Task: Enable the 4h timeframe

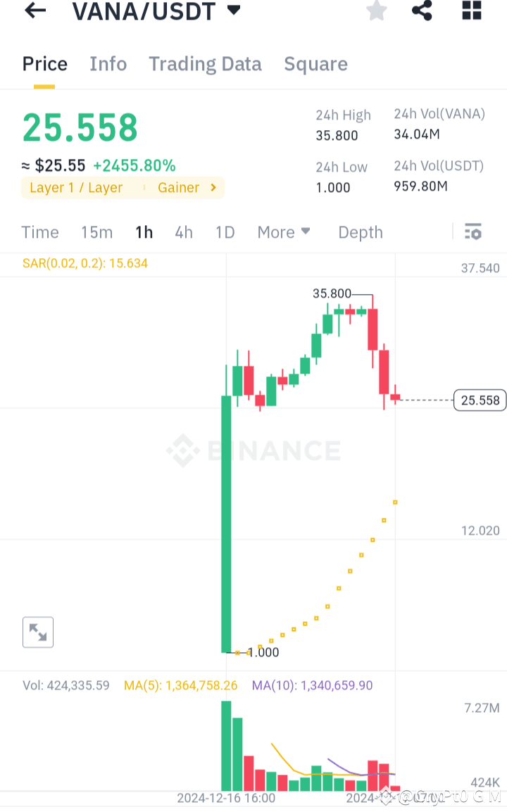Action: [184, 231]
